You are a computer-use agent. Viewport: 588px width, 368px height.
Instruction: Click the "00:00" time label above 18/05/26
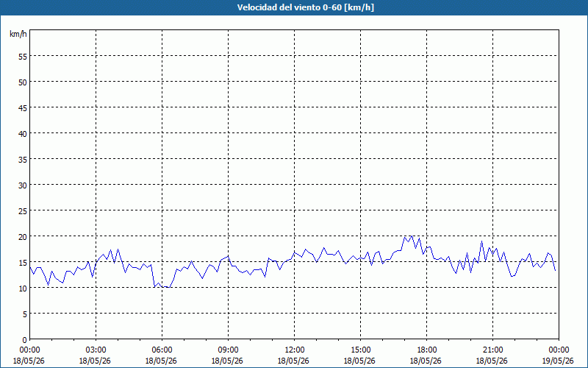29,350
